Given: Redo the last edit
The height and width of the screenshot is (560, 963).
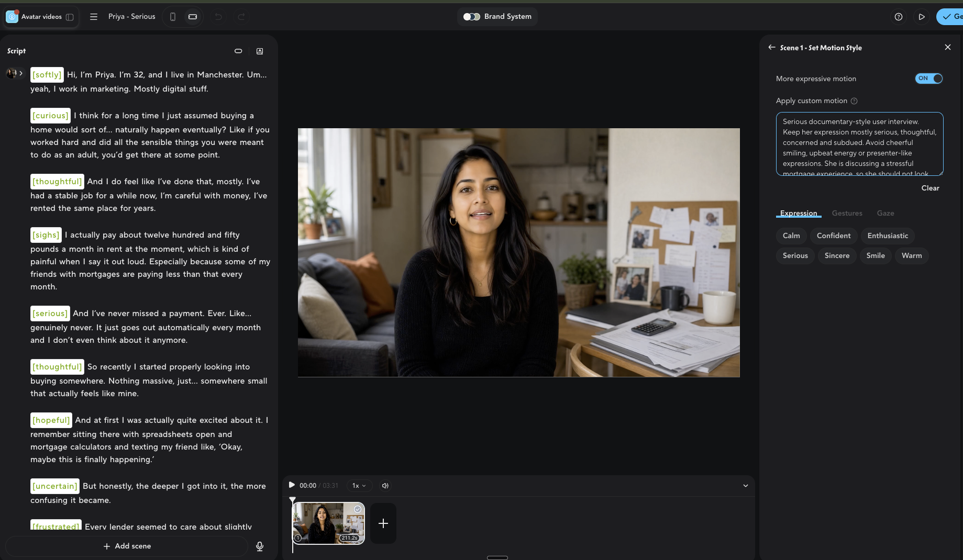Looking at the screenshot, I should (x=241, y=17).
